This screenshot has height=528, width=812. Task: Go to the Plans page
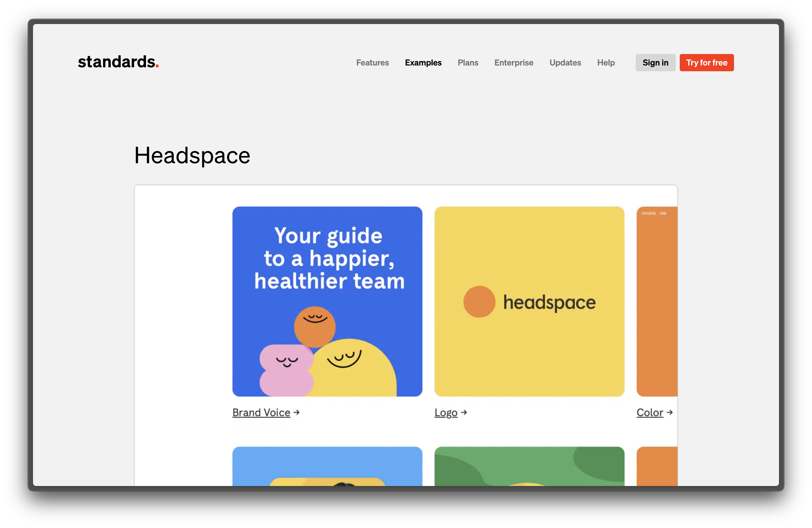(468, 63)
